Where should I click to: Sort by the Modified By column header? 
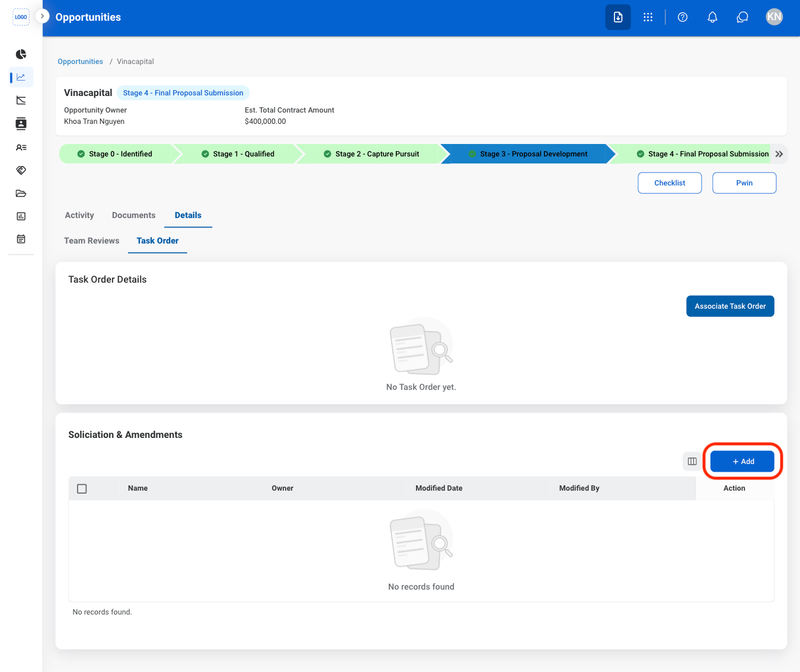coord(580,488)
